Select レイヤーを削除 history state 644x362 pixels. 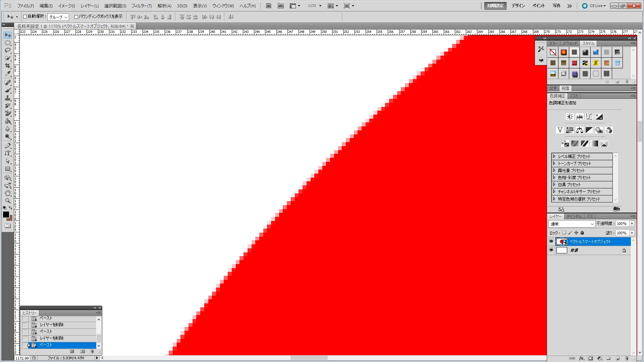click(x=52, y=338)
